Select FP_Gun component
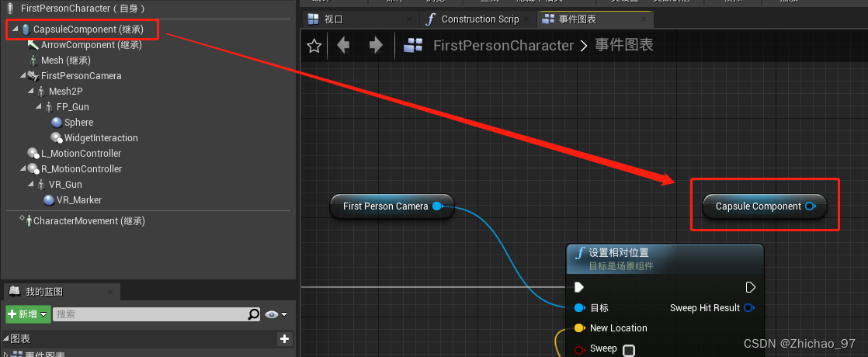This screenshot has height=357, width=868. click(72, 107)
